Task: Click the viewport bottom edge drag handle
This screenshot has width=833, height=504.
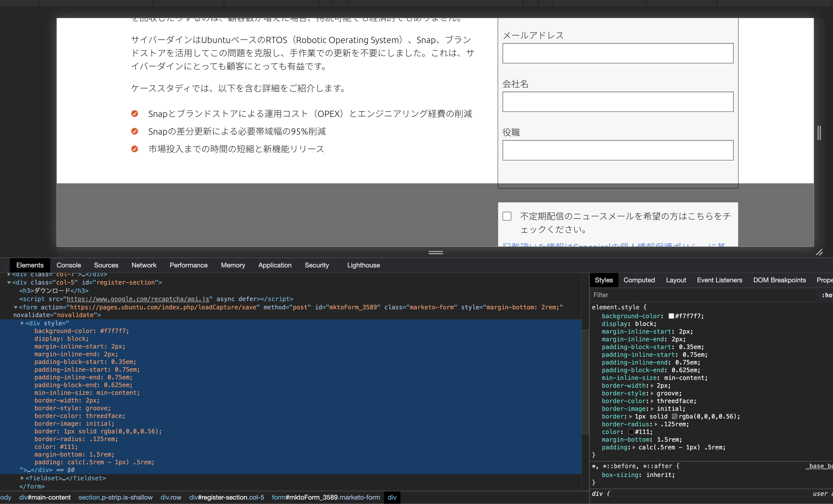Action: [x=436, y=252]
